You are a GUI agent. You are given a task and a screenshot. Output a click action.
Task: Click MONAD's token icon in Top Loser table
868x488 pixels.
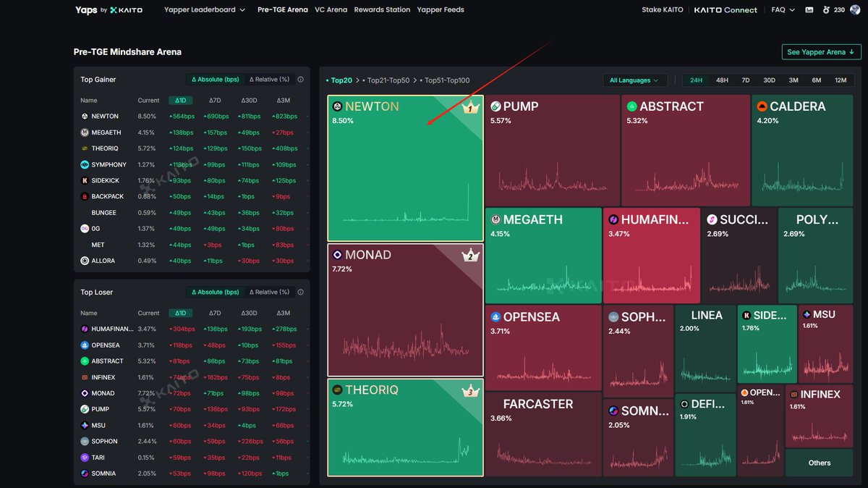(x=85, y=393)
